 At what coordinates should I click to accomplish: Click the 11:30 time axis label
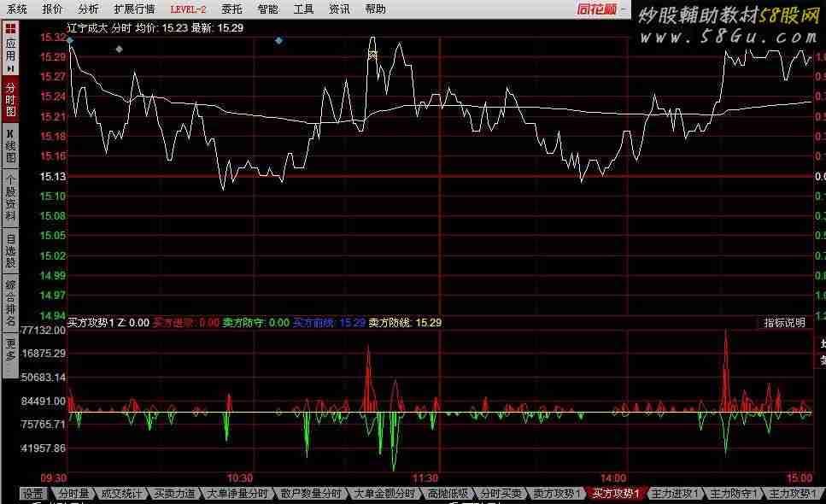coord(425,478)
